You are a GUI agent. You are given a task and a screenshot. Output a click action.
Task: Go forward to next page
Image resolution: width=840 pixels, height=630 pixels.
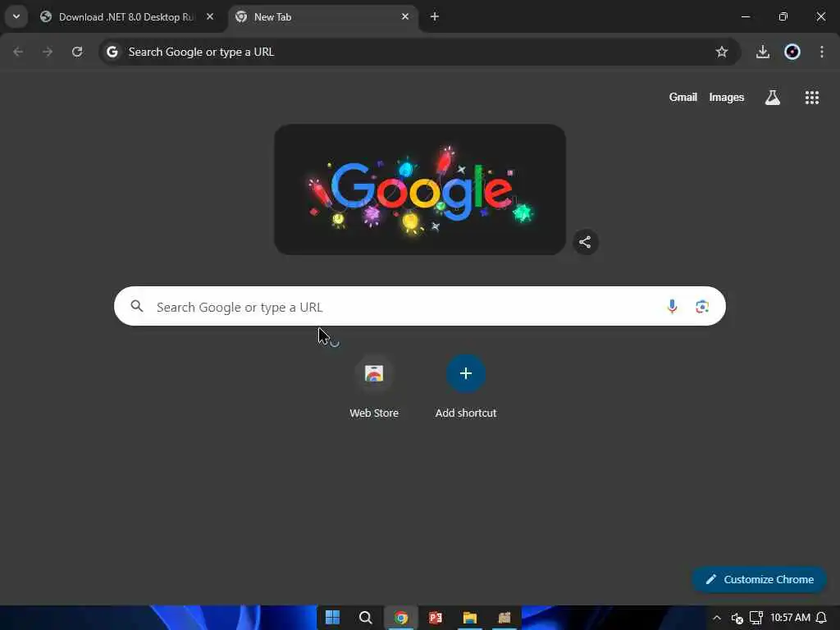tap(48, 52)
